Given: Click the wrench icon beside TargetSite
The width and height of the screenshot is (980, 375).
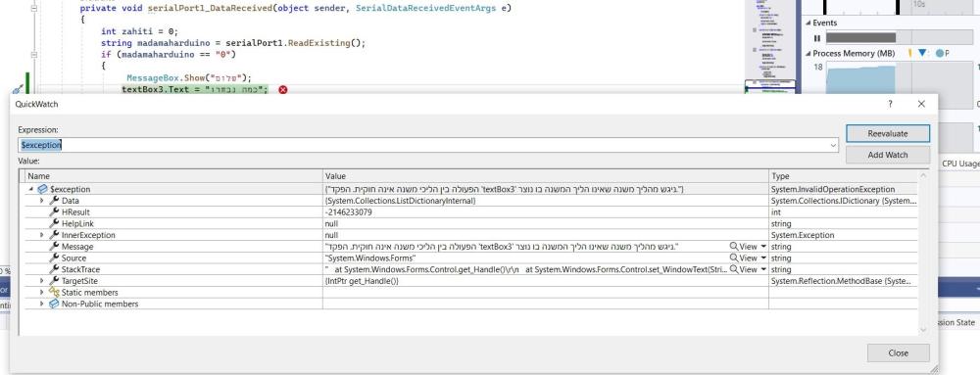Looking at the screenshot, I should [x=54, y=281].
